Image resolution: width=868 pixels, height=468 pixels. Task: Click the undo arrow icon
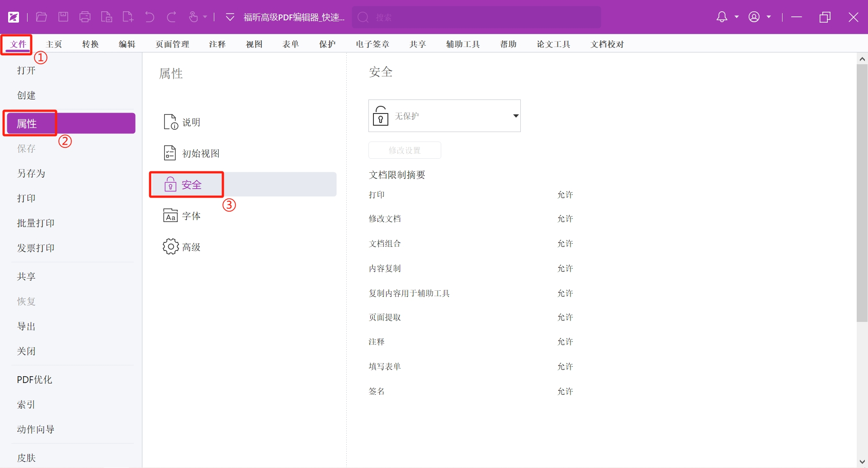pyautogui.click(x=150, y=17)
